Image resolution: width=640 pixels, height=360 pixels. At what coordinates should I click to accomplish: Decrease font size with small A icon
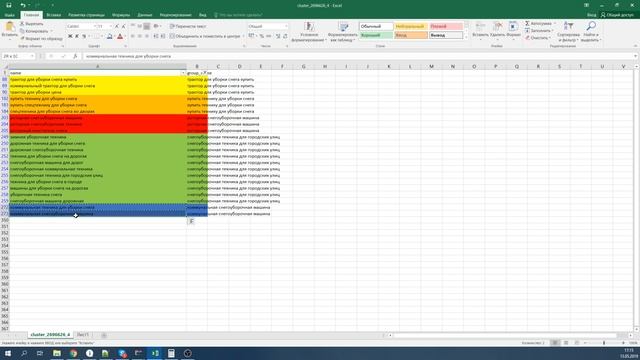click(x=124, y=26)
